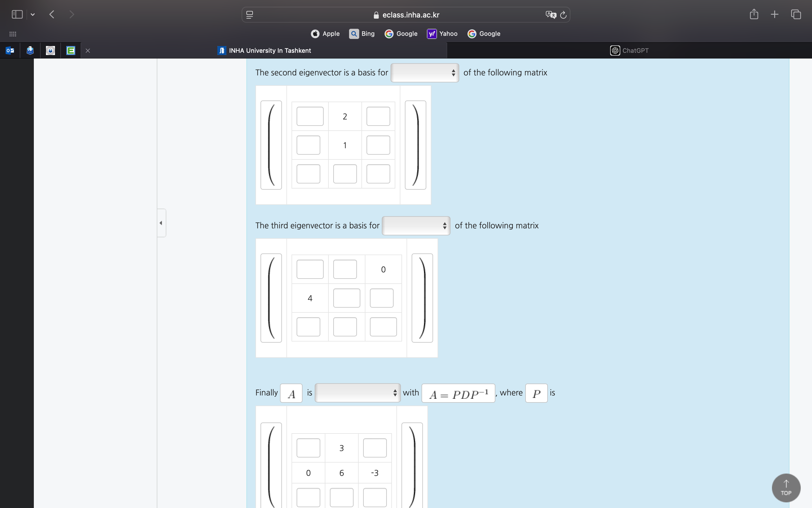Click second matrix row 3 column 1 input
Screen dimensions: 812x508
pos(308,174)
